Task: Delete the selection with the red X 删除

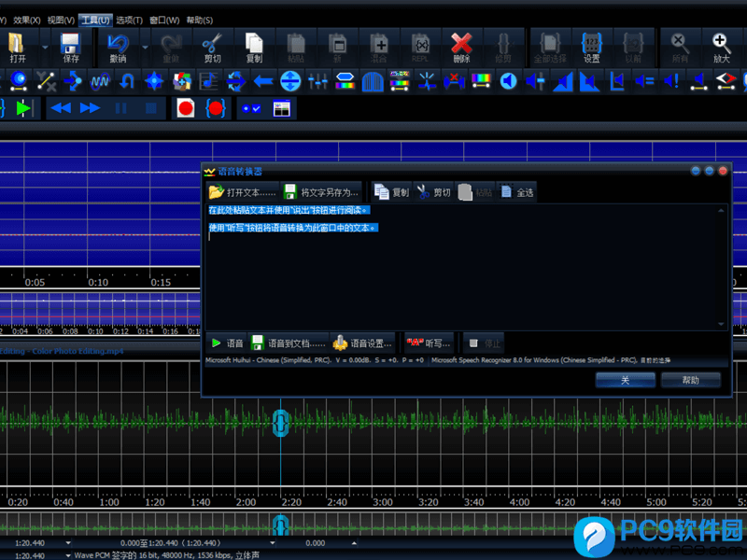Action: [x=461, y=48]
